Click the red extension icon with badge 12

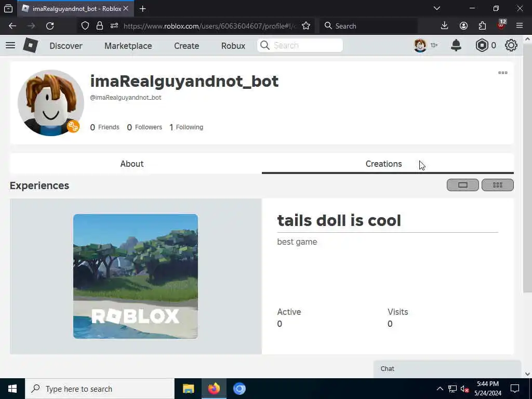[x=501, y=25]
